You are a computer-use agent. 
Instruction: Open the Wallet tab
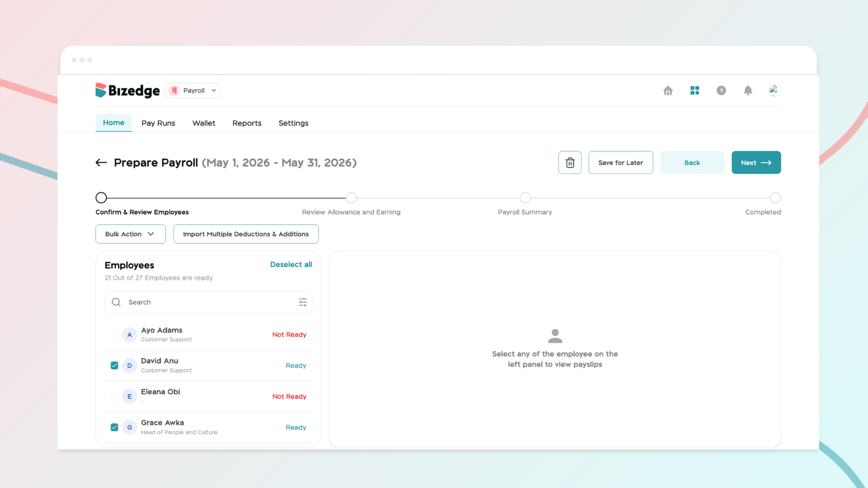click(x=204, y=123)
